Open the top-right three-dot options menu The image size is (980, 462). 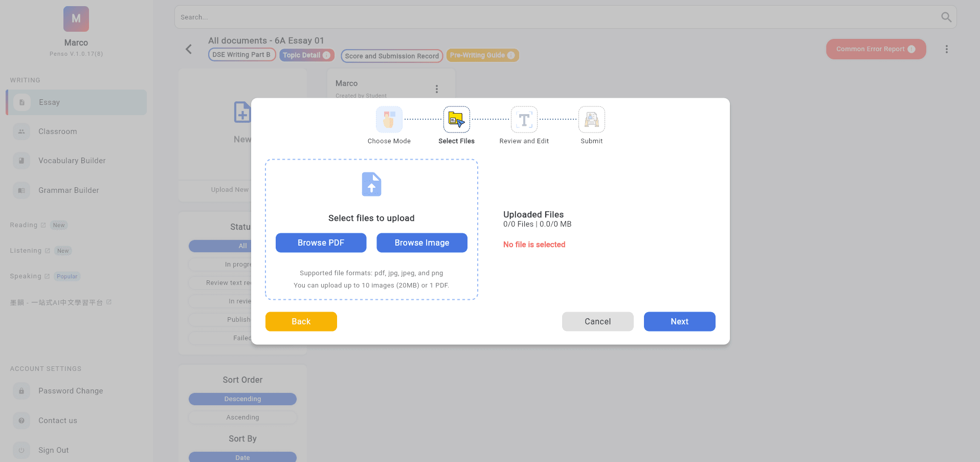pos(946,49)
